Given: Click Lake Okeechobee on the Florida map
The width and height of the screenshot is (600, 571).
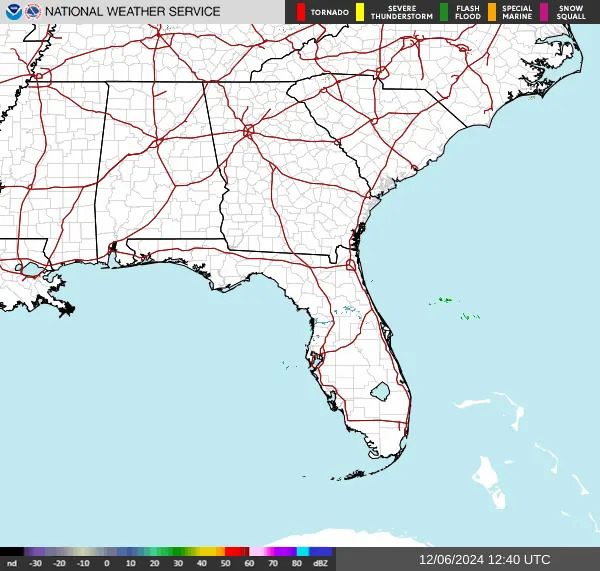Looking at the screenshot, I should coord(379,390).
